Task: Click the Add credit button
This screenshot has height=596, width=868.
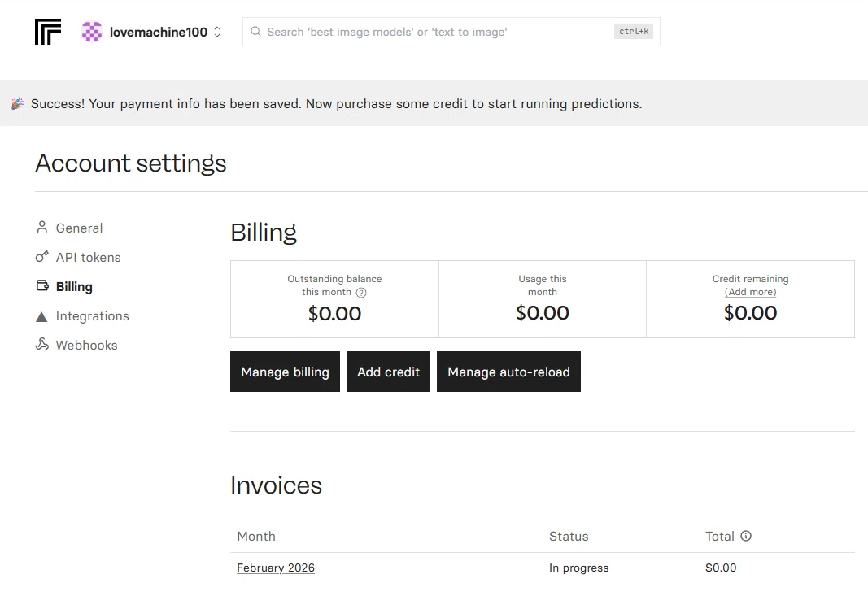Action: 389,372
